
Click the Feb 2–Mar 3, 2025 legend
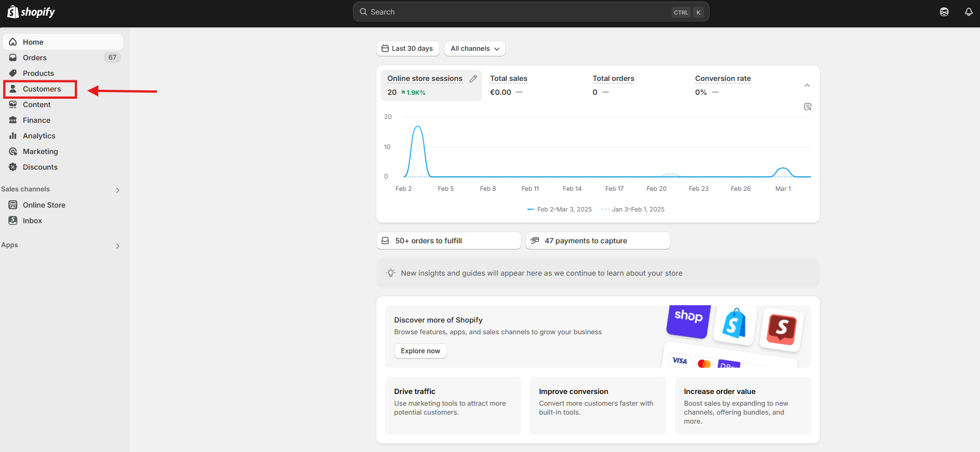560,209
